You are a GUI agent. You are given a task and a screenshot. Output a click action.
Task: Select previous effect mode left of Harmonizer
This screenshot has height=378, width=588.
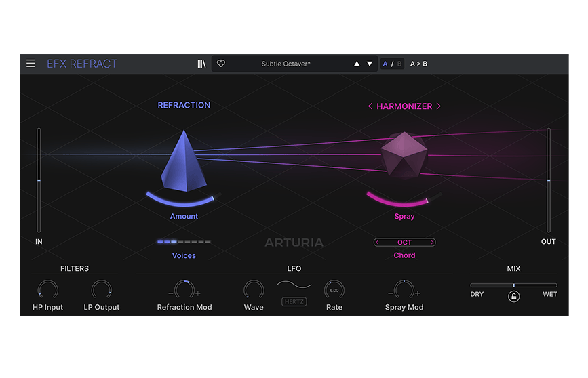[x=370, y=106]
